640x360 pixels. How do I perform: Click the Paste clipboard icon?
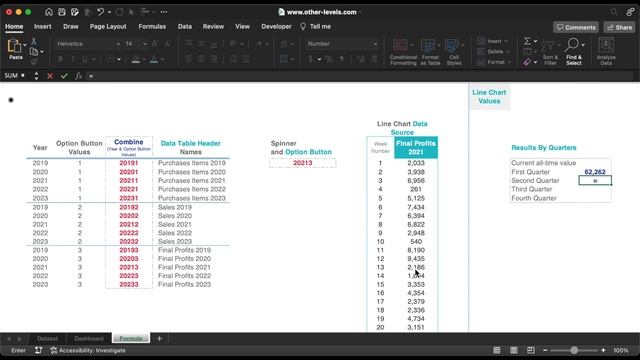pos(14,46)
